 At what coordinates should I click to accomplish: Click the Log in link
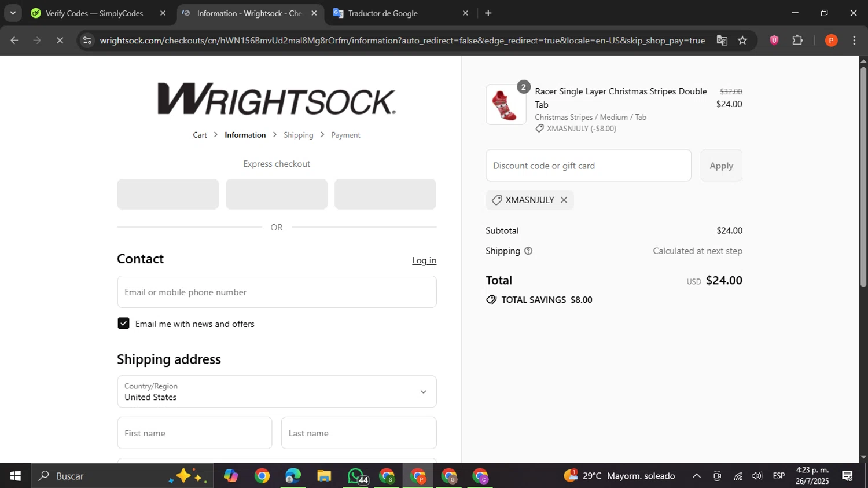(x=424, y=260)
